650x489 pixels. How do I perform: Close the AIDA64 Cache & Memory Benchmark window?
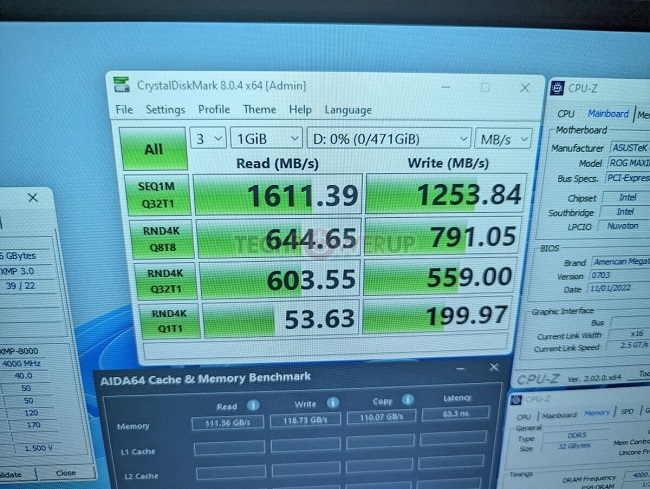click(x=493, y=367)
